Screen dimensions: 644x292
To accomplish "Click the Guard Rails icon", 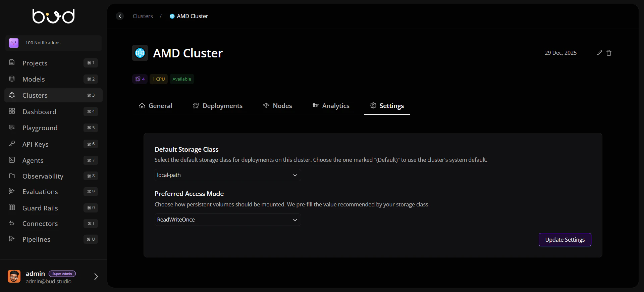I will point(12,207).
